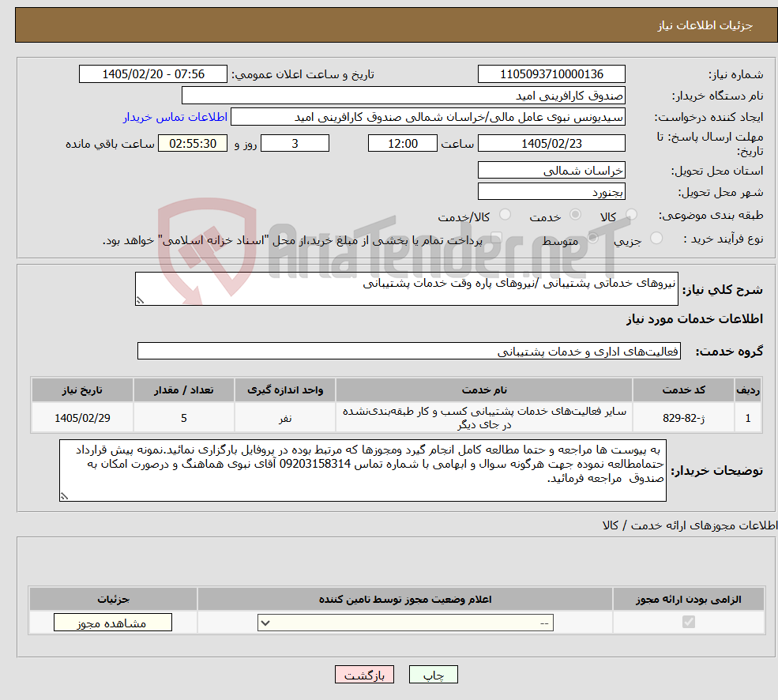The height and width of the screenshot is (700, 778).
Task: Click the remaining days field showing 3
Action: pos(295,144)
